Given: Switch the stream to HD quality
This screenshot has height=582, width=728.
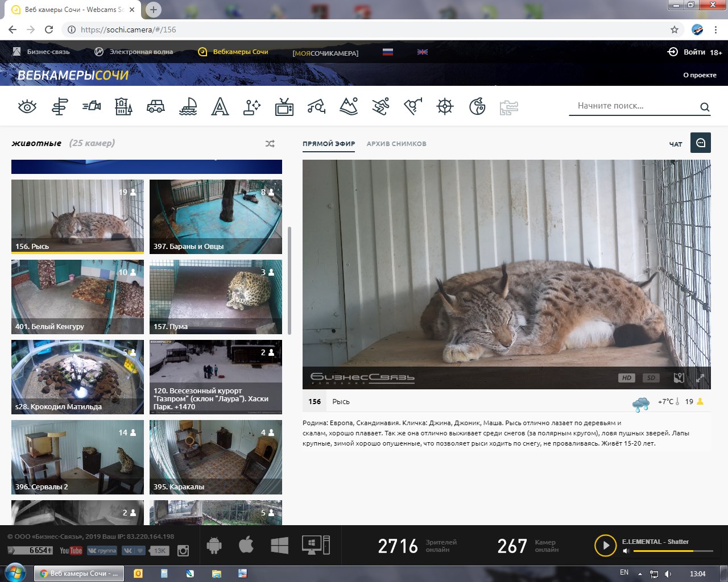Looking at the screenshot, I should click(x=627, y=378).
